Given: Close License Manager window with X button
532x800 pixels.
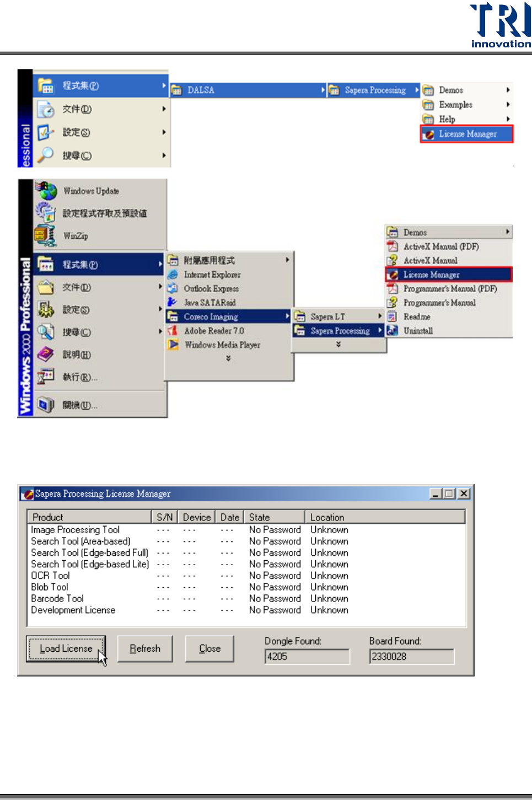Looking at the screenshot, I should pos(464,494).
